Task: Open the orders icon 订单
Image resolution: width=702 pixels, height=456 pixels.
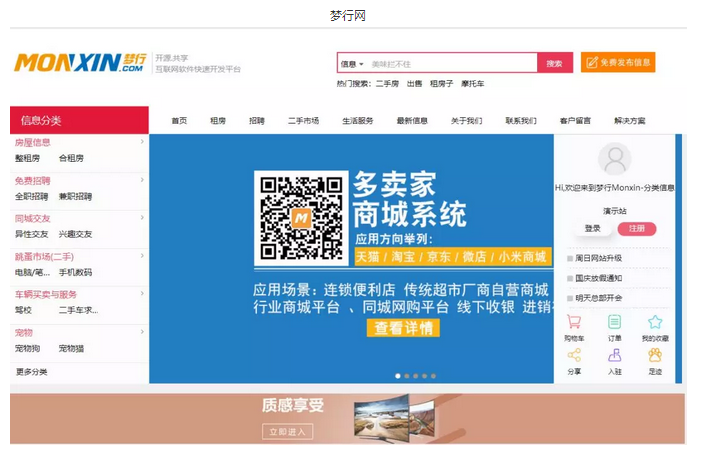Action: [614, 322]
